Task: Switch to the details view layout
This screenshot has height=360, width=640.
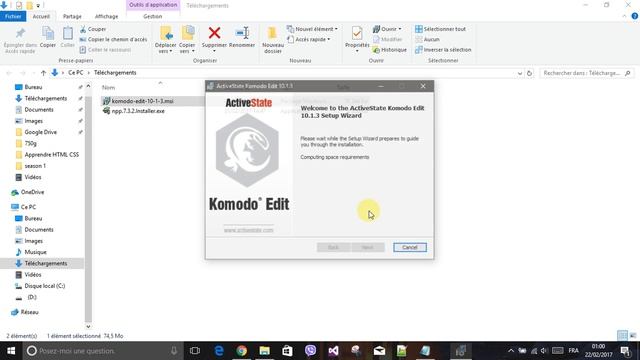Action: pyautogui.click(x=622, y=336)
